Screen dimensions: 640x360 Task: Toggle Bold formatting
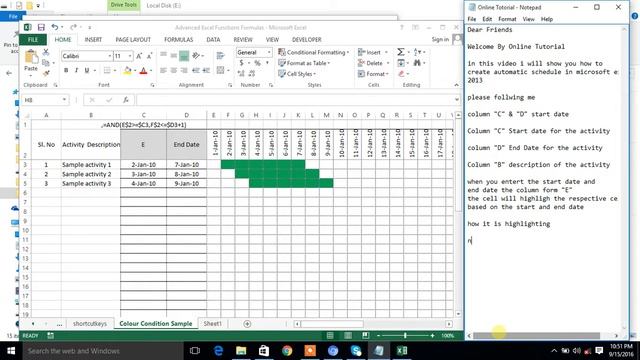point(66,70)
